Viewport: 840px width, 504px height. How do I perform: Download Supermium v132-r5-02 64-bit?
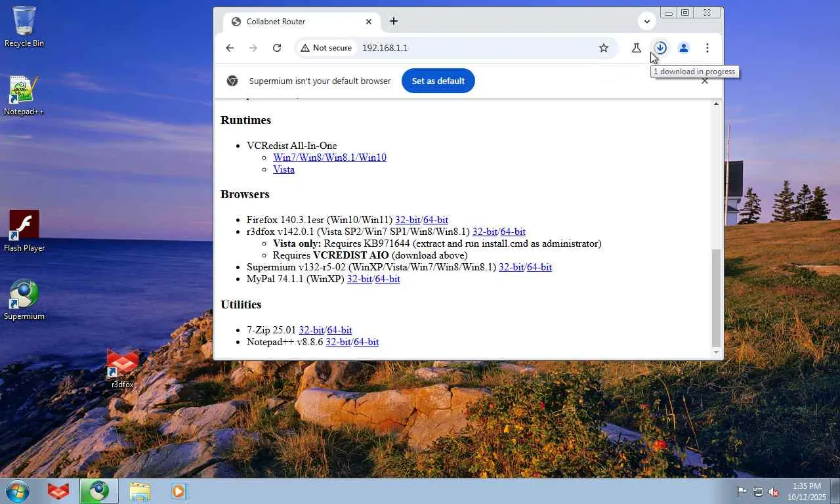pyautogui.click(x=539, y=267)
